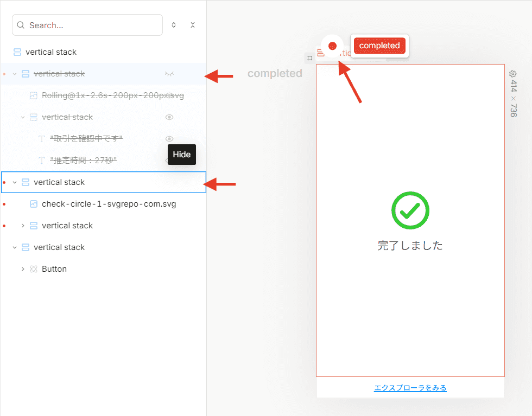
Task: Click the stack icon of the struck-through stack above "取引を確認中です"
Action: [34, 117]
